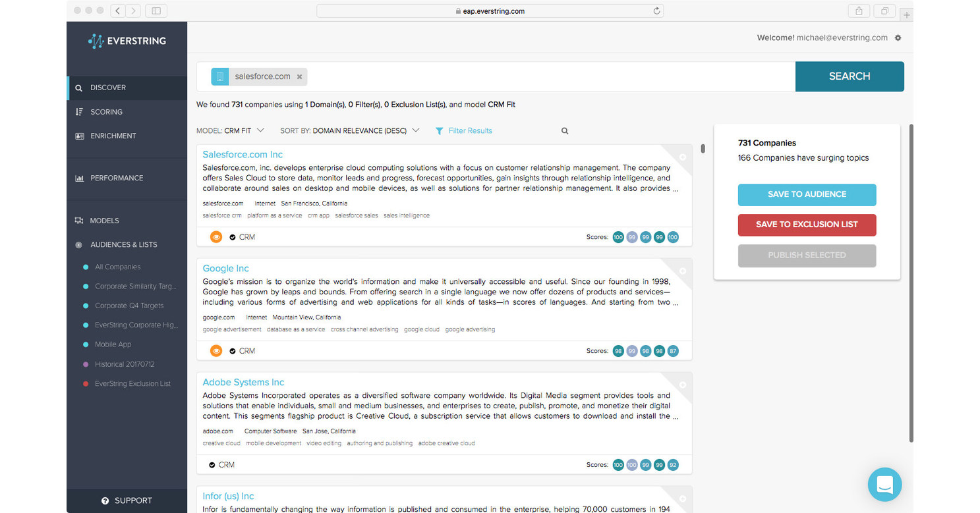Click the orange surging-topics eye on Salesforce.com card
Image resolution: width=980 pixels, height=513 pixels.
click(216, 236)
